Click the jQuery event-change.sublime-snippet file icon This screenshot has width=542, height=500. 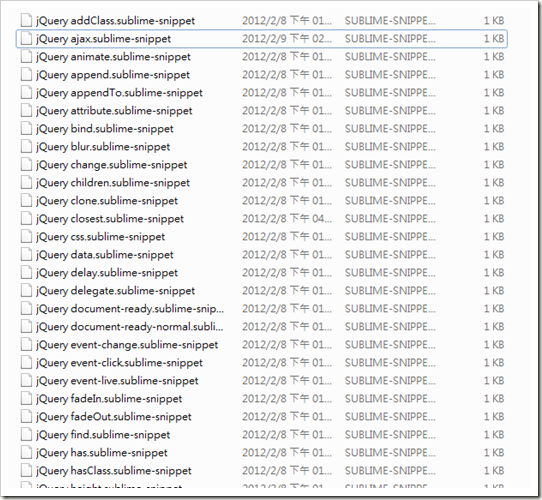pos(27,344)
